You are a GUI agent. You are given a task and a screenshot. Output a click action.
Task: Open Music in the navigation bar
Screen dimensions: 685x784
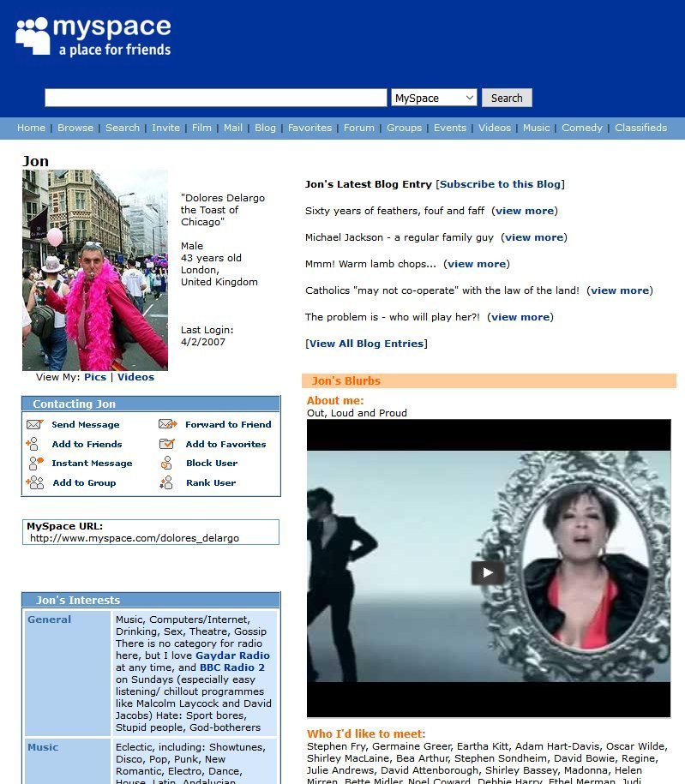[536, 128]
